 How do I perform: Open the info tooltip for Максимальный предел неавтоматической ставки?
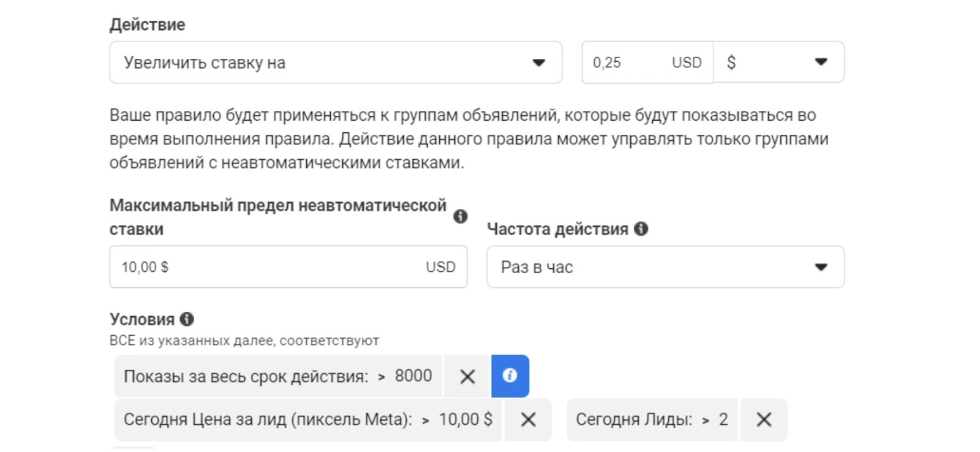click(x=461, y=216)
